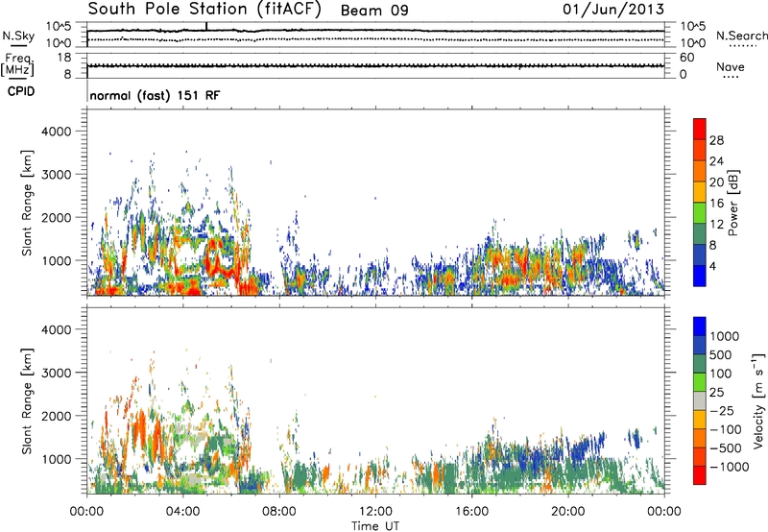
Task: Click the 4000 tick on Power panel
Action: [56, 132]
